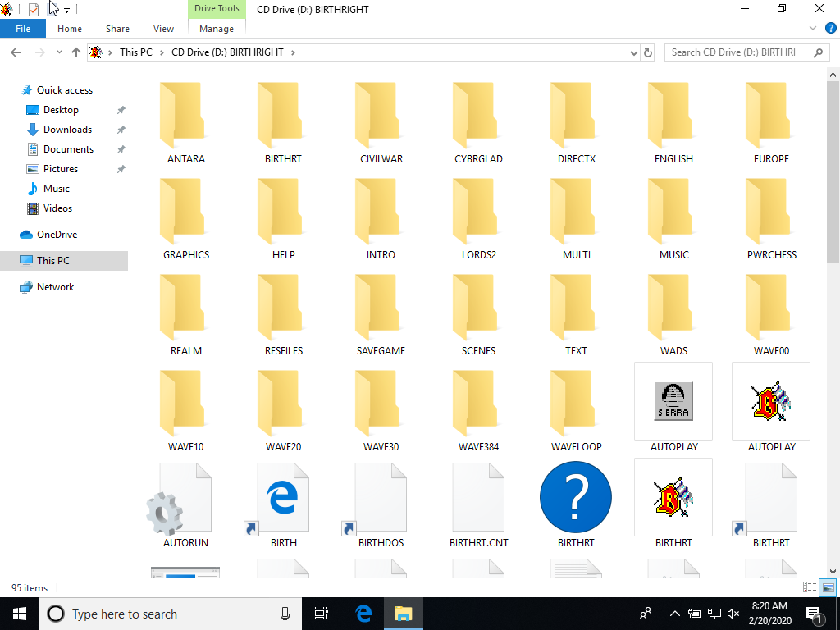The height and width of the screenshot is (630, 840).
Task: Open Quick access in navigation pane
Action: [64, 90]
